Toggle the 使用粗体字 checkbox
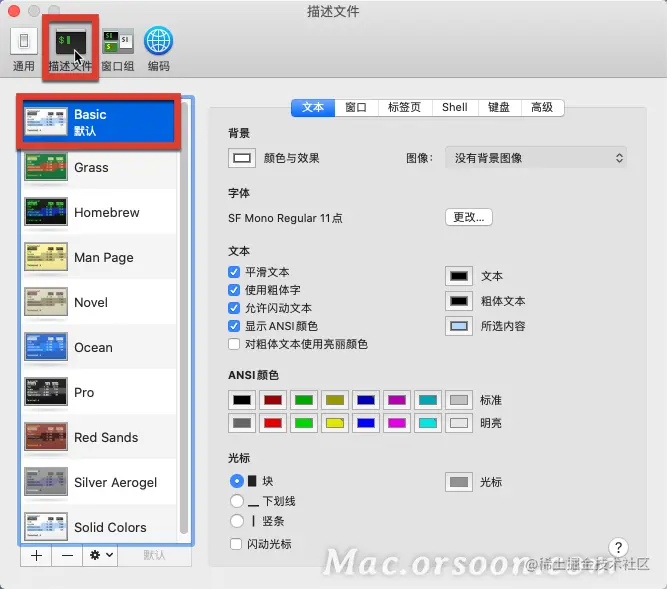The height and width of the screenshot is (589, 667). [234, 290]
